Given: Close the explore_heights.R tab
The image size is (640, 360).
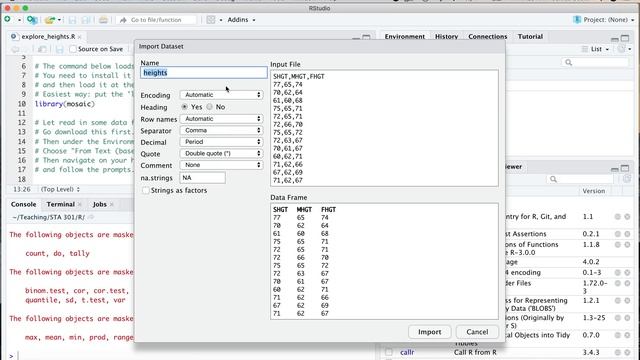Looking at the screenshot, I should point(80,37).
